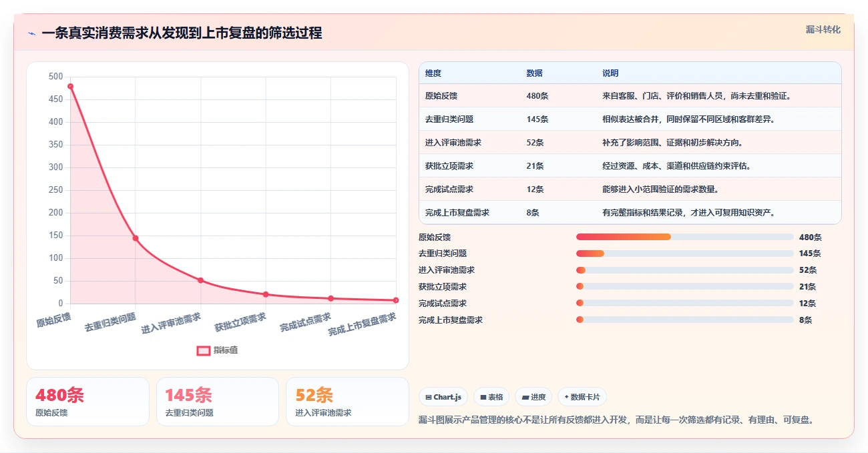Screen dimensions: 868x453
Task: Click the 获批立项需求 x-axis label
Action: coord(240,322)
